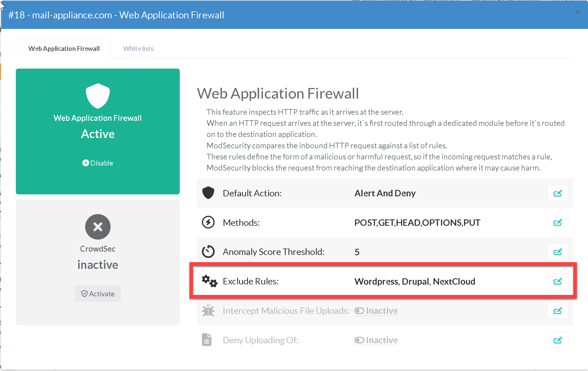Screen dimensions: 588x371
Task: Click the Alert And Deny value
Action: 385,193
